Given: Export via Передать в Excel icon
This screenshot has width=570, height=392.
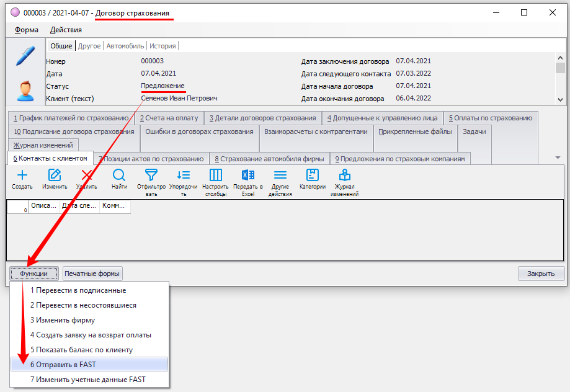Looking at the screenshot, I should [247, 176].
